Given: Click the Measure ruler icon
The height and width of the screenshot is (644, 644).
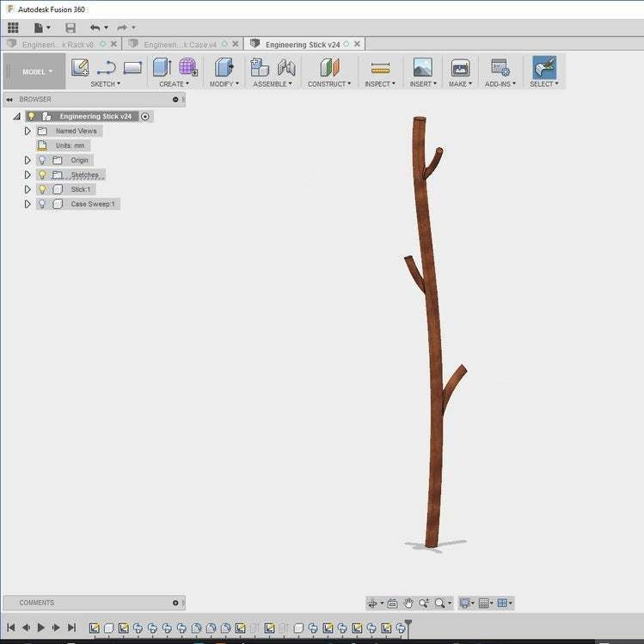Looking at the screenshot, I should click(380, 68).
